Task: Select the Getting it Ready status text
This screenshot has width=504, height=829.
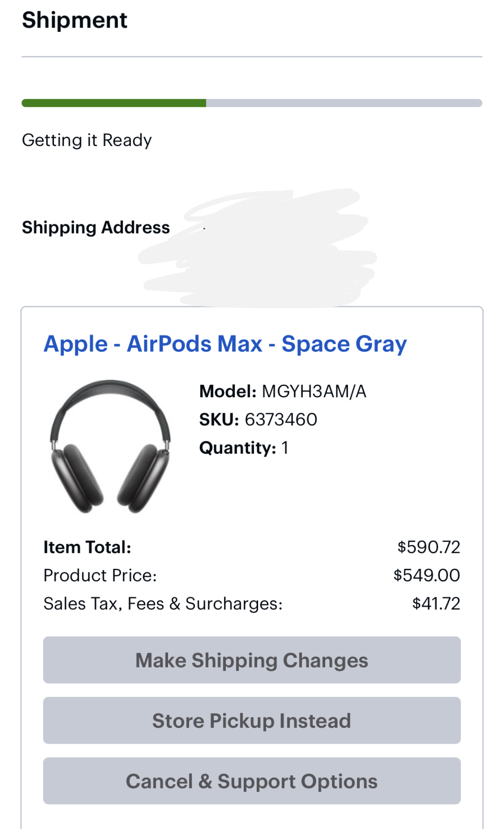Action: [87, 140]
